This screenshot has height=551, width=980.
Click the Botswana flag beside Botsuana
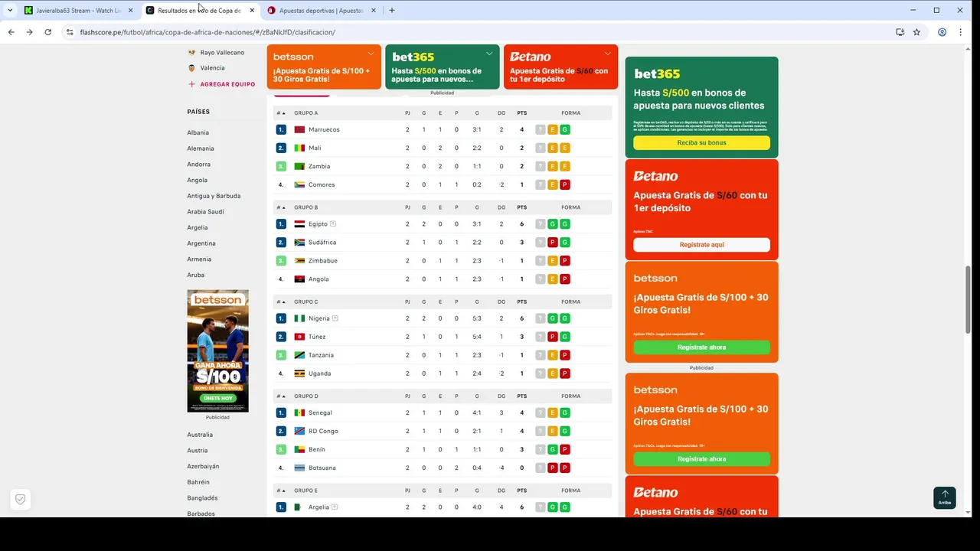click(x=299, y=468)
